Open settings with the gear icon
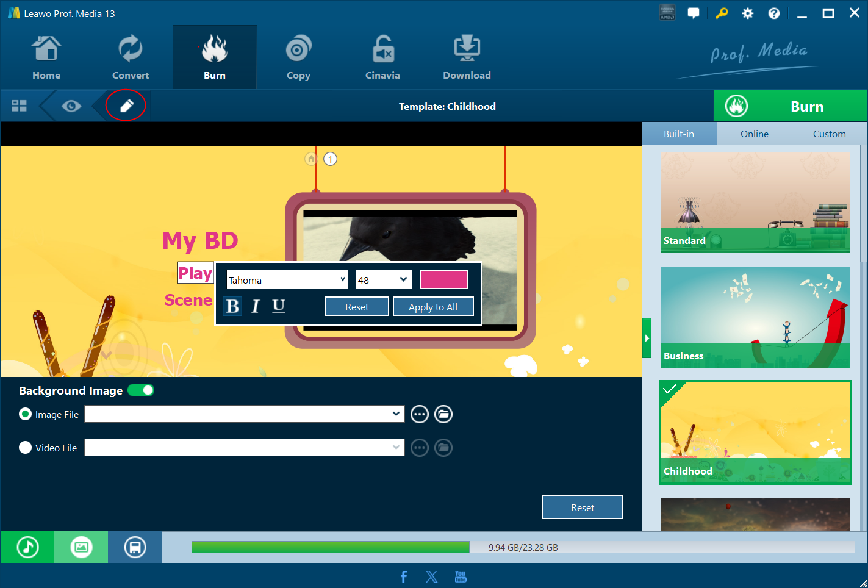 [x=748, y=13]
